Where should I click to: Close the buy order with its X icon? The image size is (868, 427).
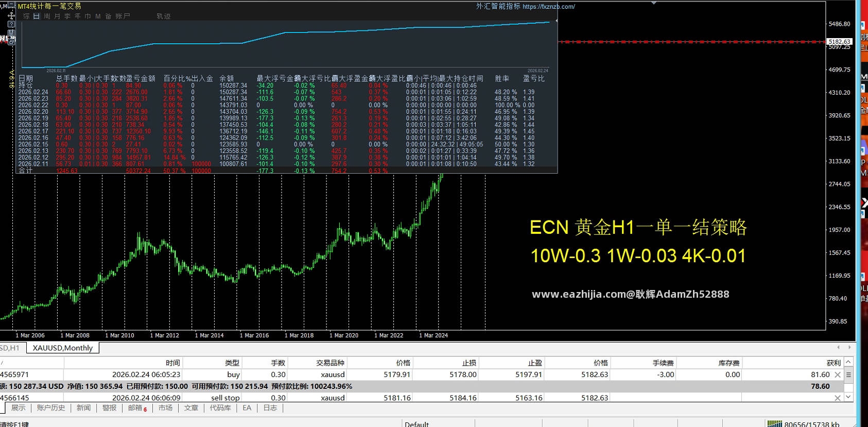(838, 374)
